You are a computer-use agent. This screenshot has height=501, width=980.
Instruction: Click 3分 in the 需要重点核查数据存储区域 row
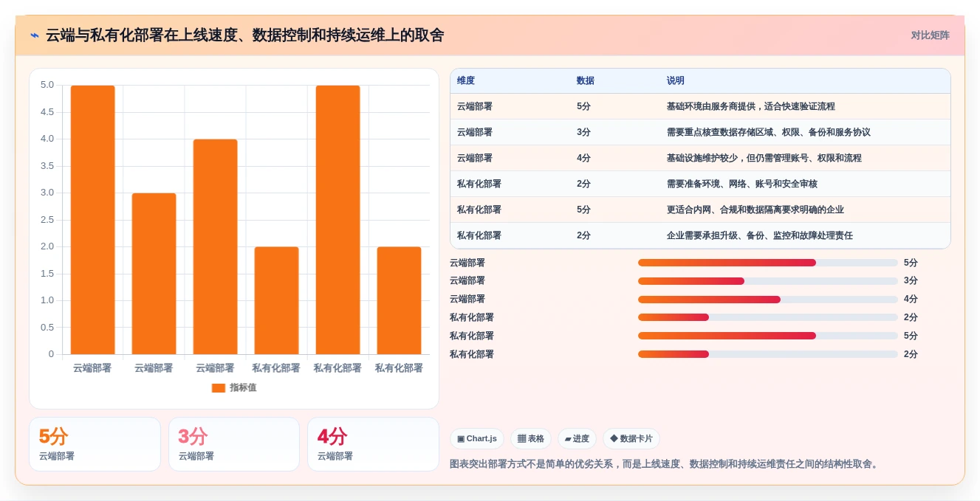coord(583,132)
